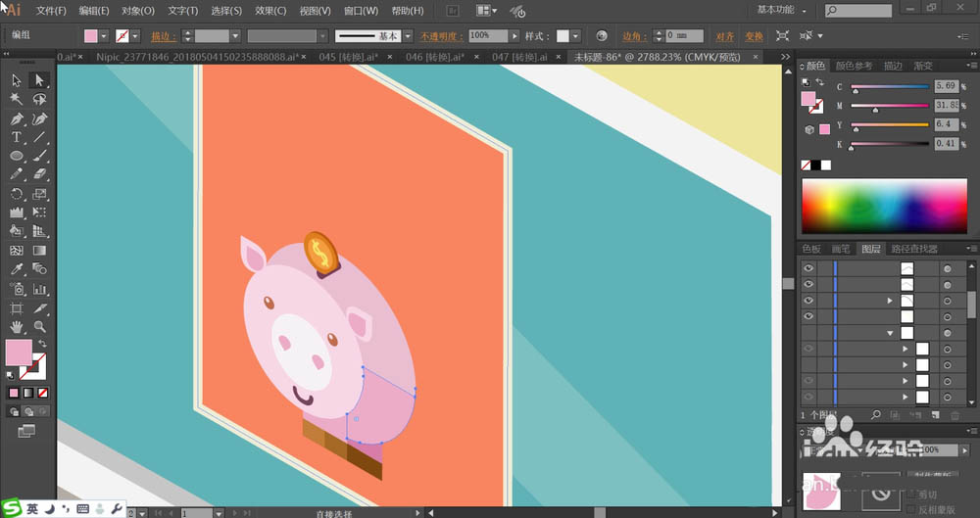The height and width of the screenshot is (518, 980).
Task: Select the Scale tool
Action: [39, 194]
